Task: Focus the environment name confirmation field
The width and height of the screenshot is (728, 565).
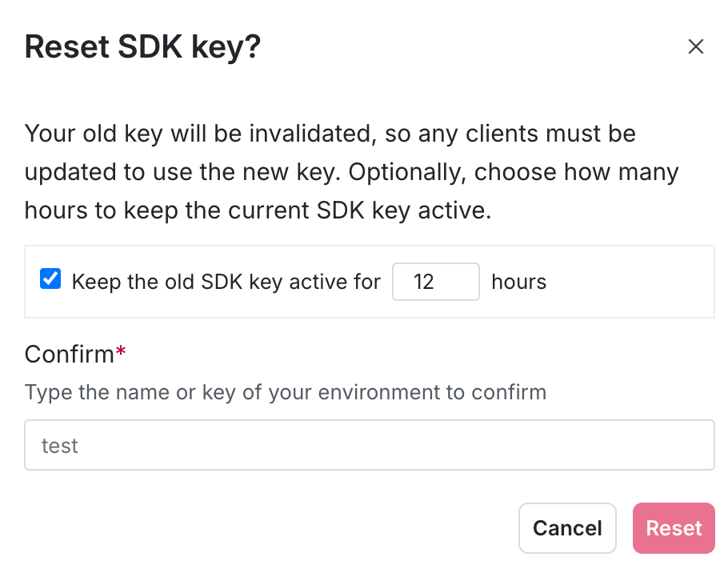Action: pos(370,445)
